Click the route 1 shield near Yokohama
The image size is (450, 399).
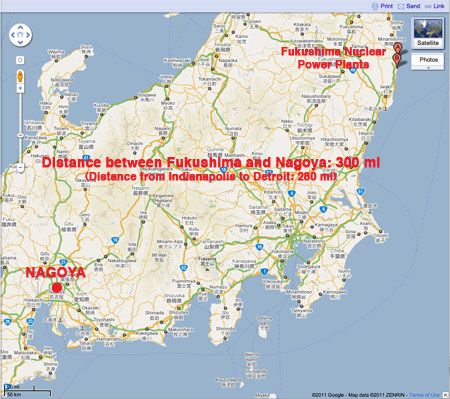(264, 272)
